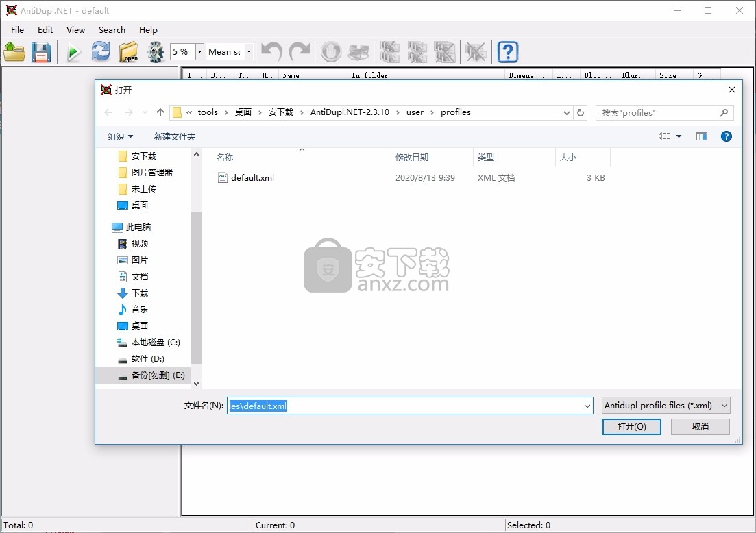Image resolution: width=756 pixels, height=533 pixels.
Task: Toggle the preview pane icon
Action: point(702,136)
